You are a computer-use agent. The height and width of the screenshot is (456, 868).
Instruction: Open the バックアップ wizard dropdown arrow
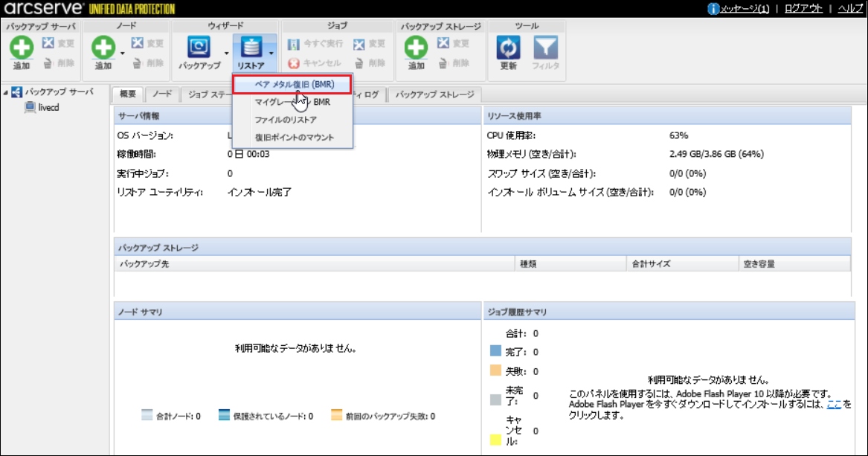pyautogui.click(x=226, y=54)
